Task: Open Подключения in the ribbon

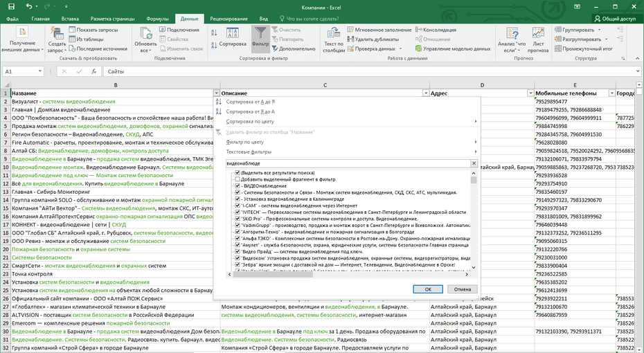Action: tap(179, 30)
